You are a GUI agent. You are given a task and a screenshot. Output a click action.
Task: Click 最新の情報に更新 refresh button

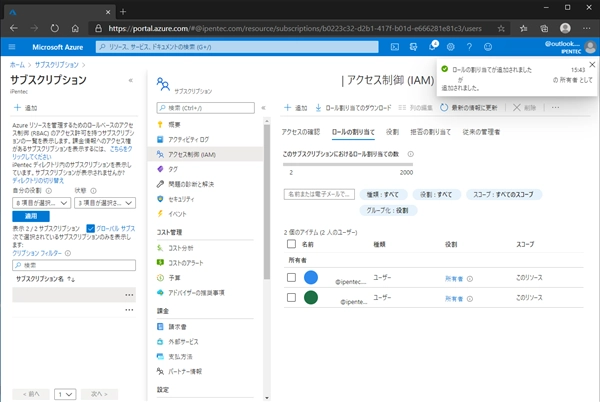(469, 108)
